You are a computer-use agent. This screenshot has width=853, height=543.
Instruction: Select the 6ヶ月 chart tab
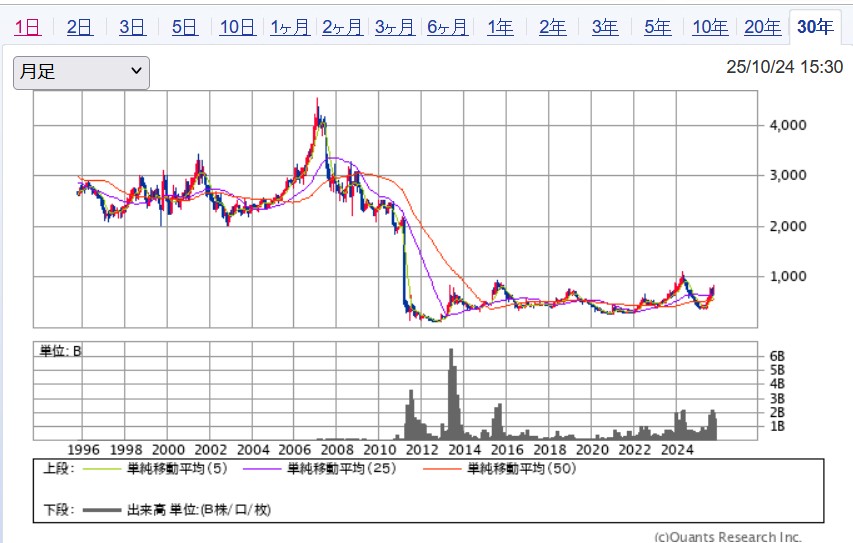coord(447,27)
